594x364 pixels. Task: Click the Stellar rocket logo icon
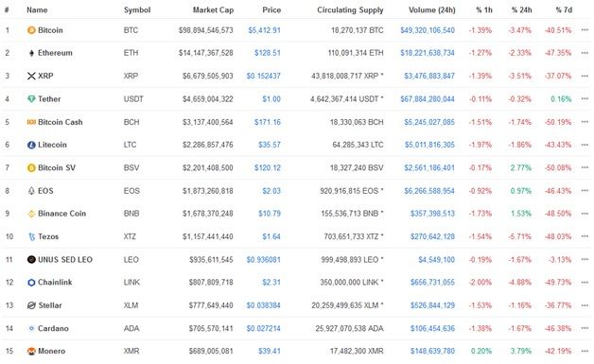pyautogui.click(x=31, y=305)
